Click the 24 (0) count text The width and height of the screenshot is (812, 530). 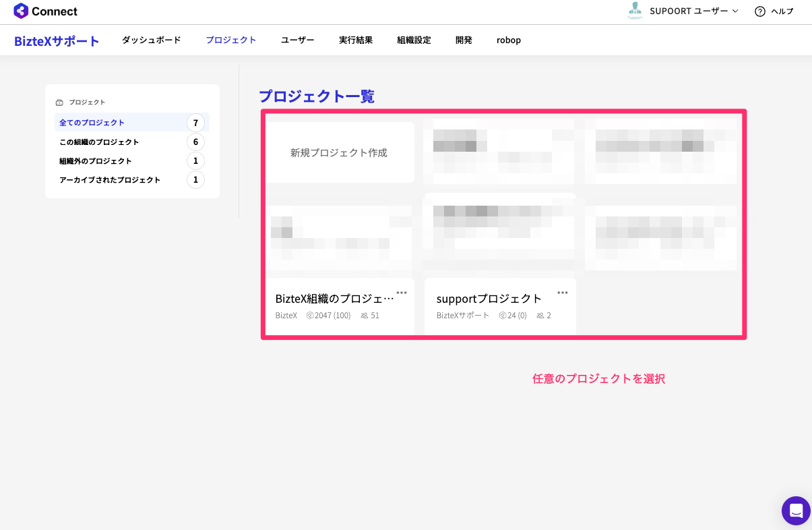click(x=517, y=316)
